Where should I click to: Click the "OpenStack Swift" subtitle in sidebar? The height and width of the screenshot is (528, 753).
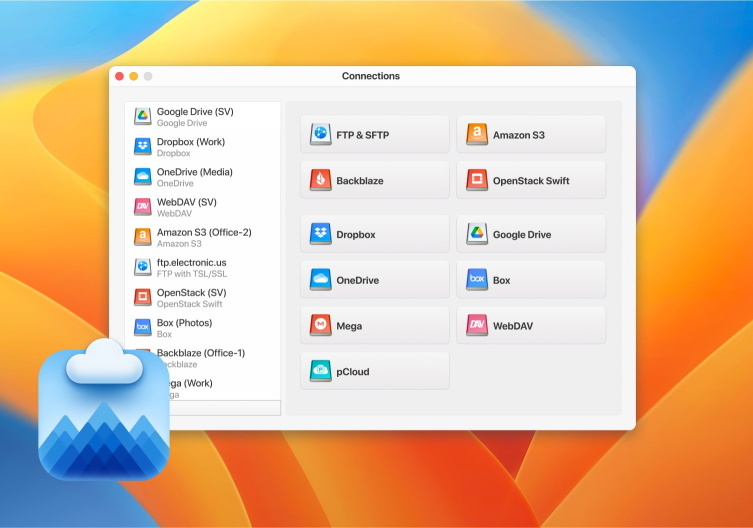point(189,304)
